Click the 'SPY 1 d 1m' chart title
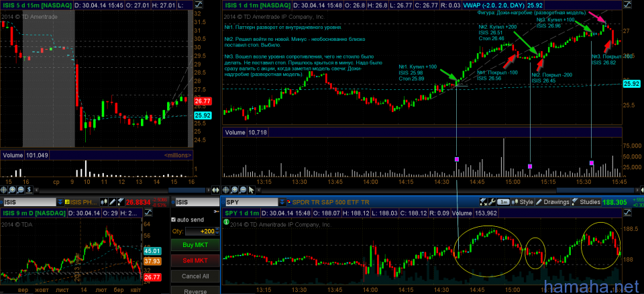This screenshot has height=294, width=644. 241,213
